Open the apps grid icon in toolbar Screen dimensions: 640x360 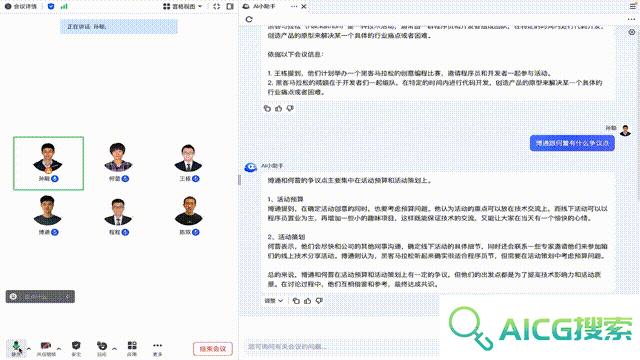(x=132, y=349)
